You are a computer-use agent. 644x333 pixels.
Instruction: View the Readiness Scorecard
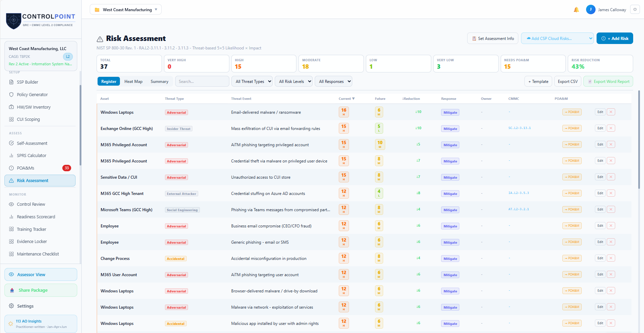tap(36, 217)
